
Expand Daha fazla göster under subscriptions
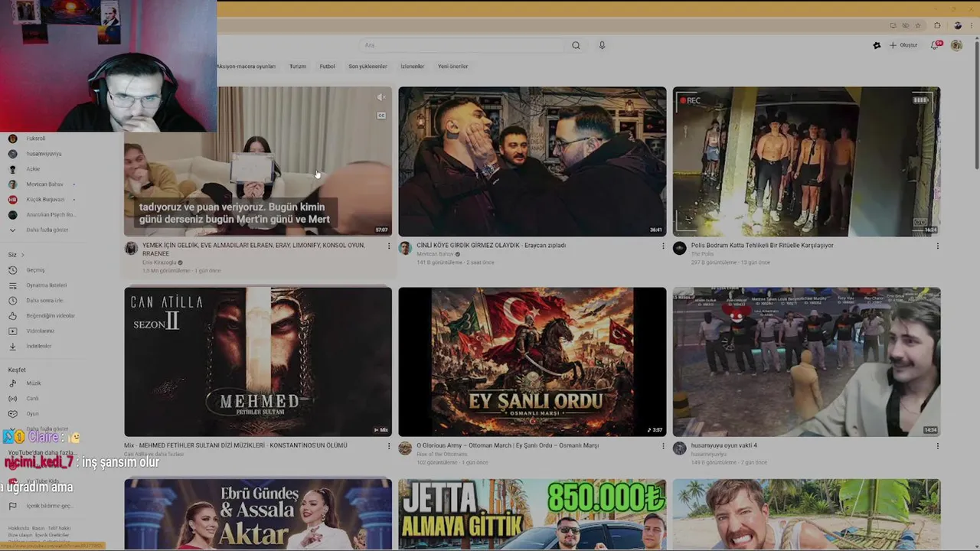(46, 230)
